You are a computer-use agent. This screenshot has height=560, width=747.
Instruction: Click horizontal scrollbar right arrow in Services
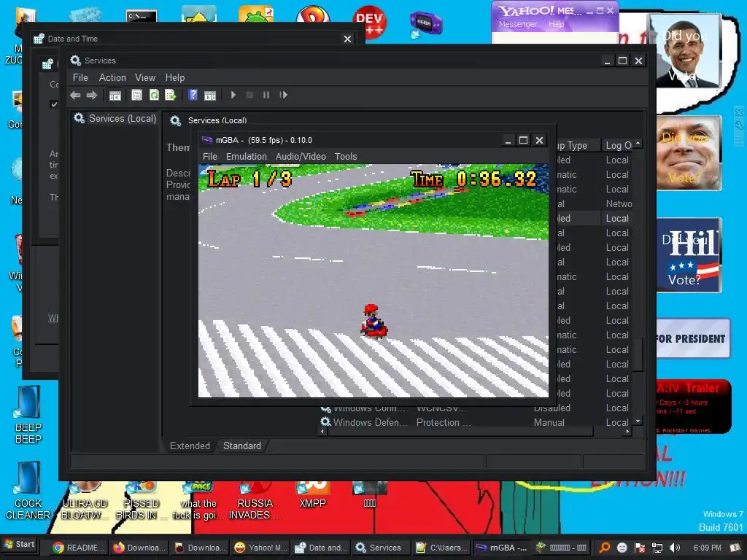627,432
